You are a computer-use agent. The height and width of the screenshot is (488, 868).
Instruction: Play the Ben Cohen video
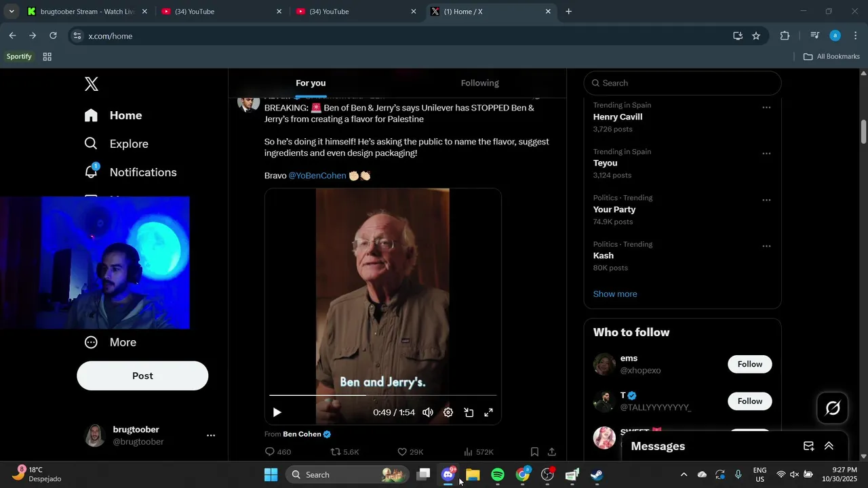277,412
